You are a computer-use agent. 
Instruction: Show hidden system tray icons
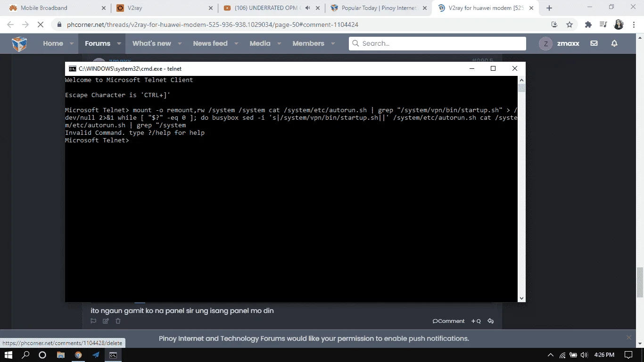pyautogui.click(x=551, y=355)
